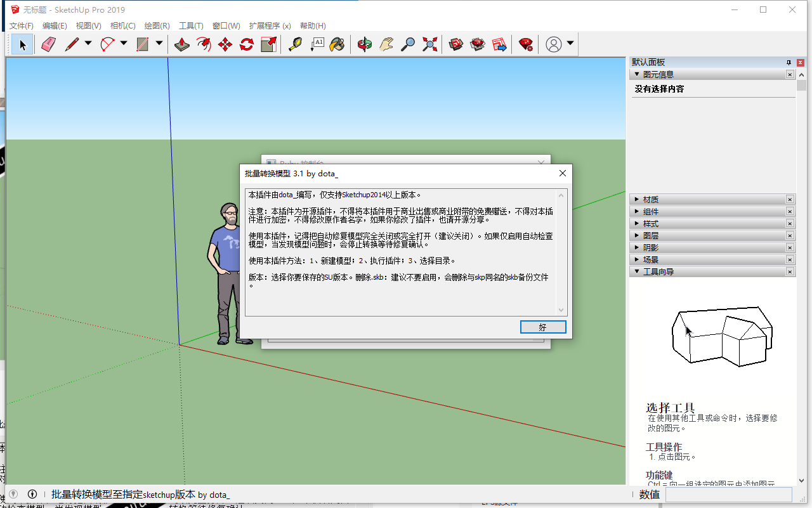Close the 图层 panel with its X
812x508 pixels.
click(790, 236)
